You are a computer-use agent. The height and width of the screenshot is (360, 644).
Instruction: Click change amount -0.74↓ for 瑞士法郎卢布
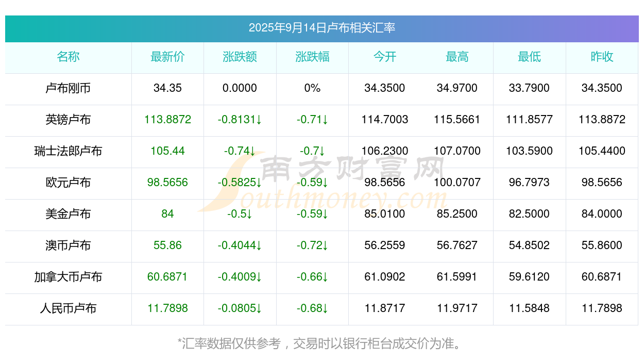click(240, 151)
